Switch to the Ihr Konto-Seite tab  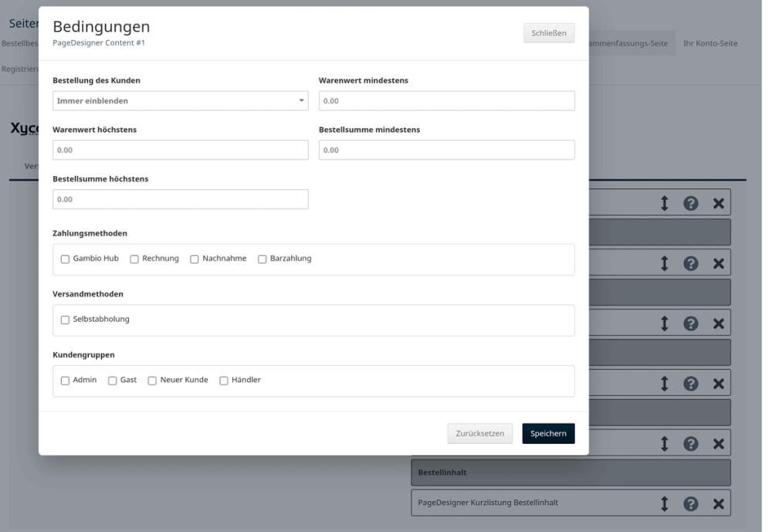[x=710, y=43]
